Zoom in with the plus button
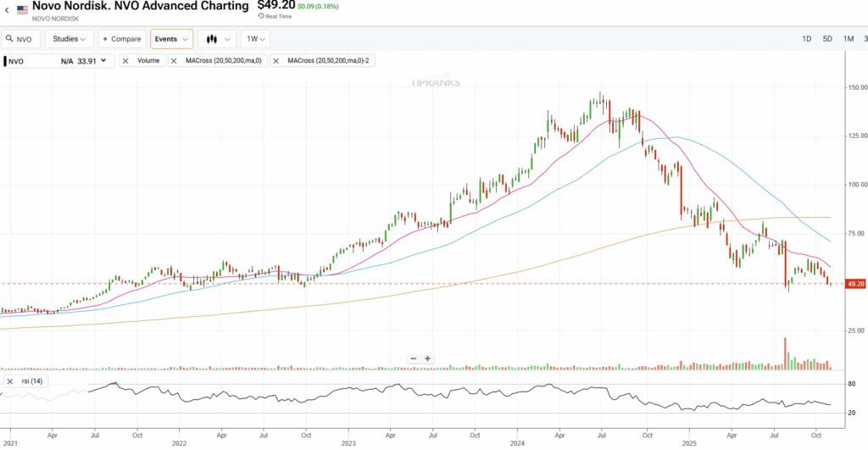This screenshot has height=450, width=868. tap(427, 358)
